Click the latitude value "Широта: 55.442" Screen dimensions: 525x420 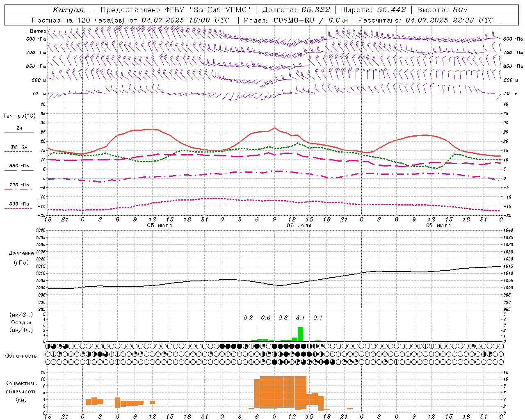(374, 10)
